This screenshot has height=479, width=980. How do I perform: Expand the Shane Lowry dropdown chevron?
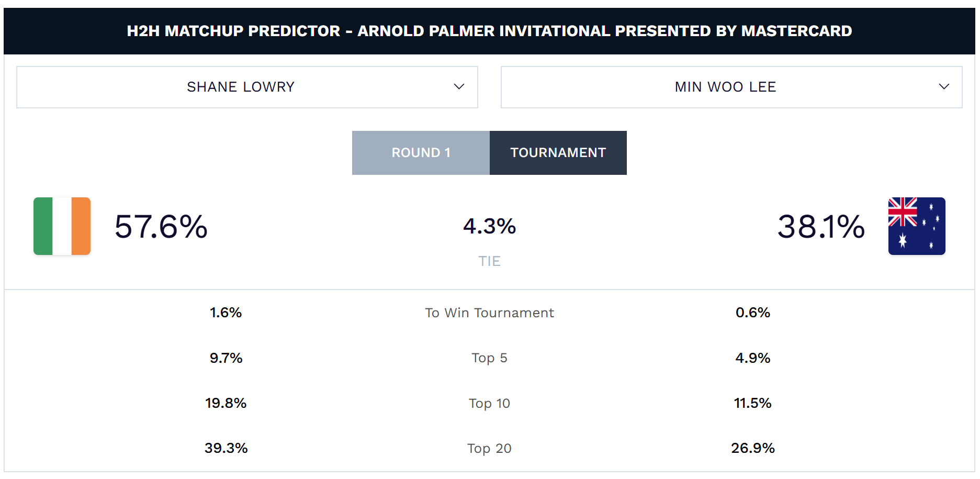pyautogui.click(x=459, y=87)
